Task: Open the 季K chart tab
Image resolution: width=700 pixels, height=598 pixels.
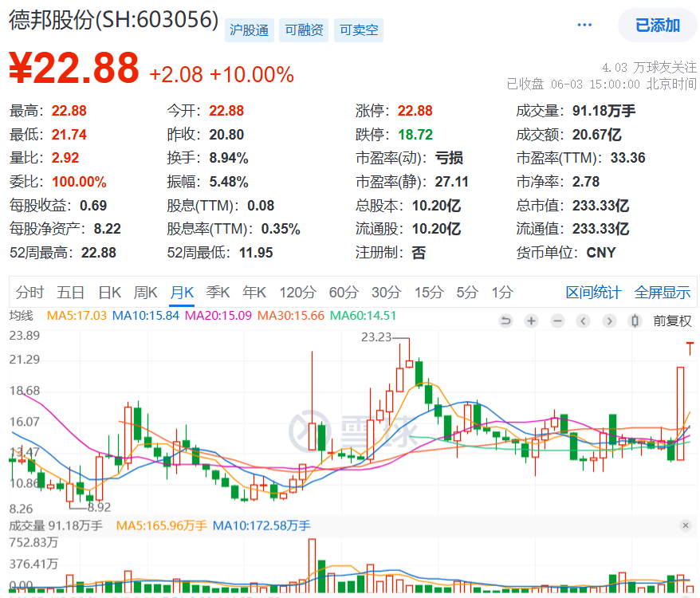Action: [218, 292]
